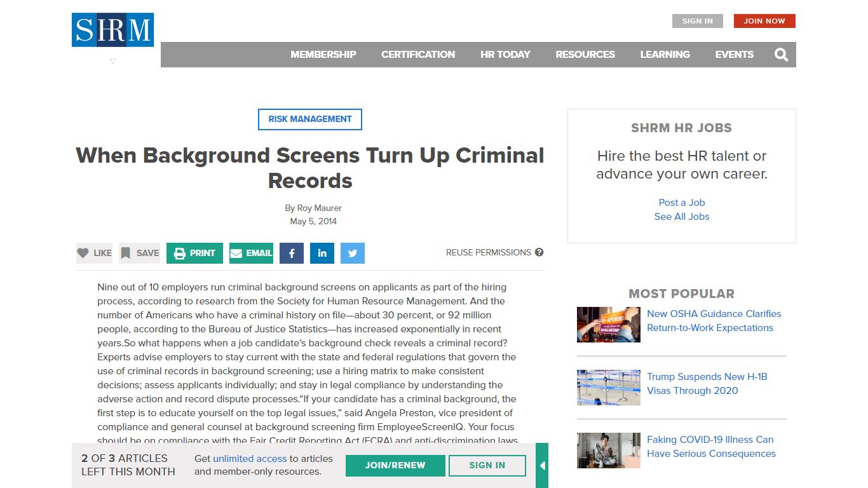Open the COVID-19 illness article thumbnail
This screenshot has width=868, height=488.
[609, 451]
